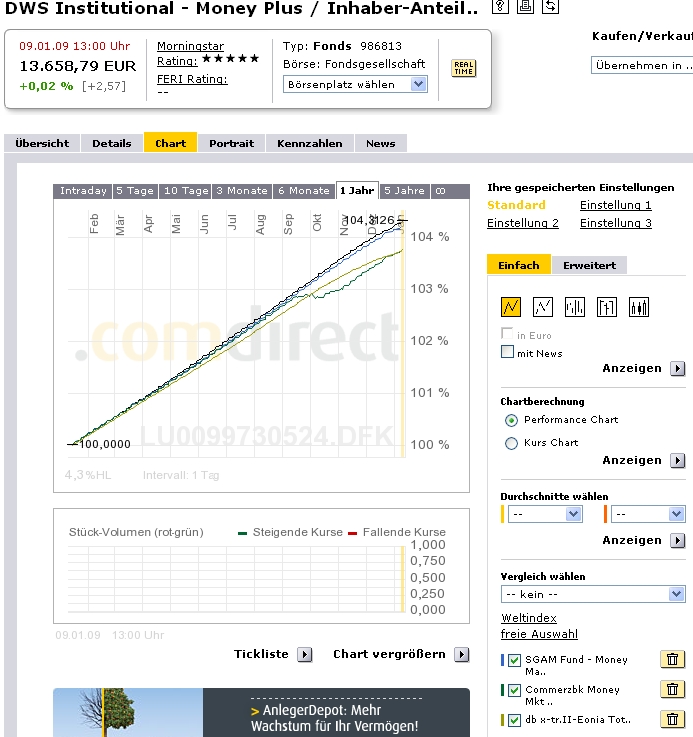
Task: Load saved Einstellung 2
Action: (x=523, y=223)
